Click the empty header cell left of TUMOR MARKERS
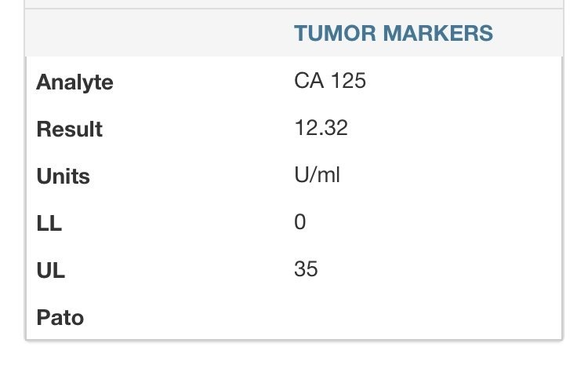 pos(157,33)
